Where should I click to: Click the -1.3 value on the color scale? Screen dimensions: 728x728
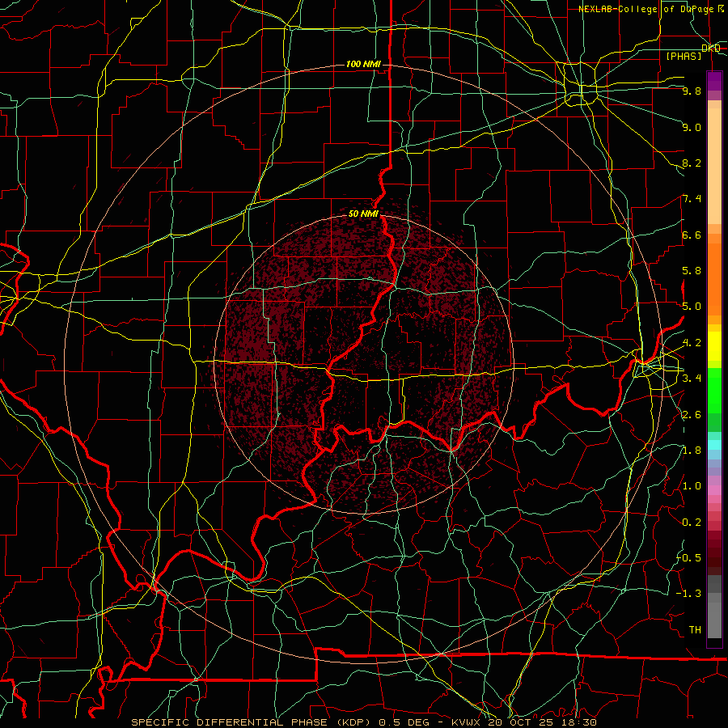coord(689,594)
